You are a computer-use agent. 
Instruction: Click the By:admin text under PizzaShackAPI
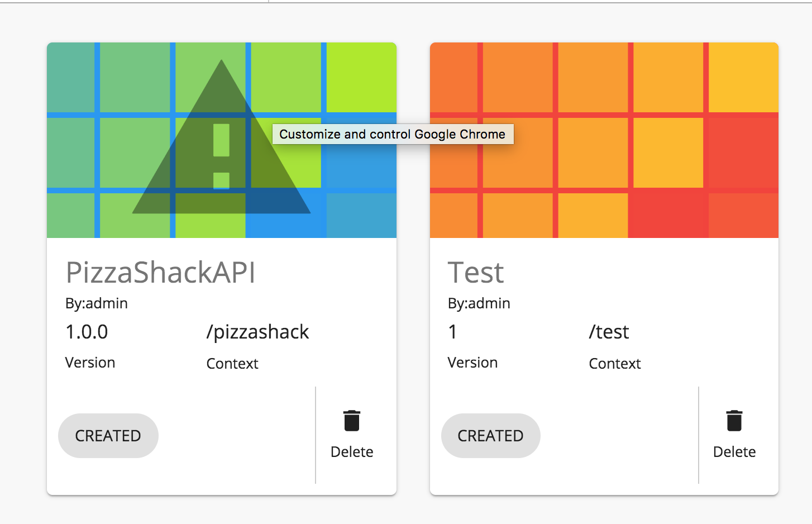96,303
